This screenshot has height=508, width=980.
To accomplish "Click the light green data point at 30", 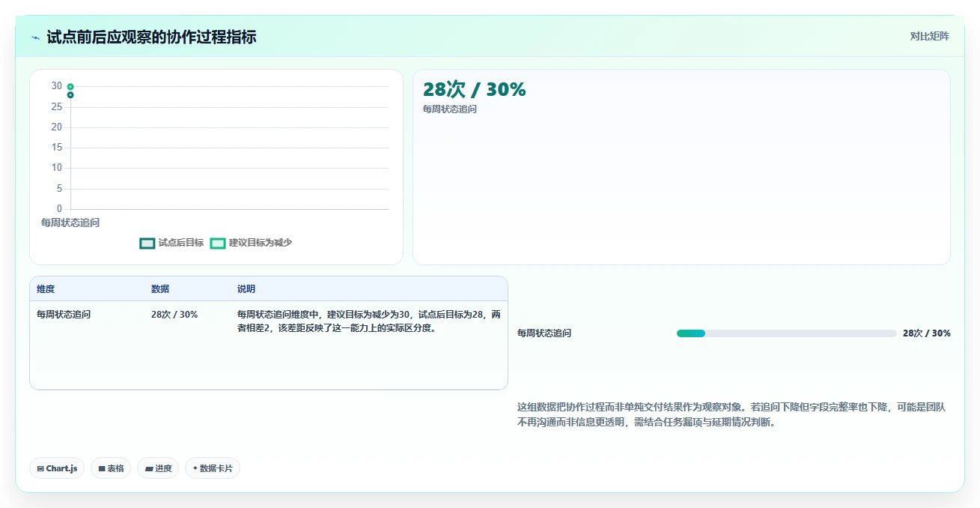I will click(x=70, y=87).
